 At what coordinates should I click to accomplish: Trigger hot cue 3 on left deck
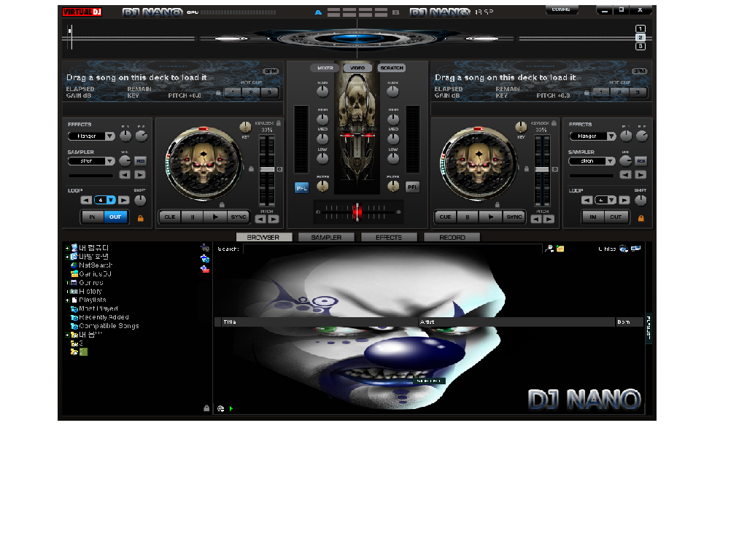(269, 93)
